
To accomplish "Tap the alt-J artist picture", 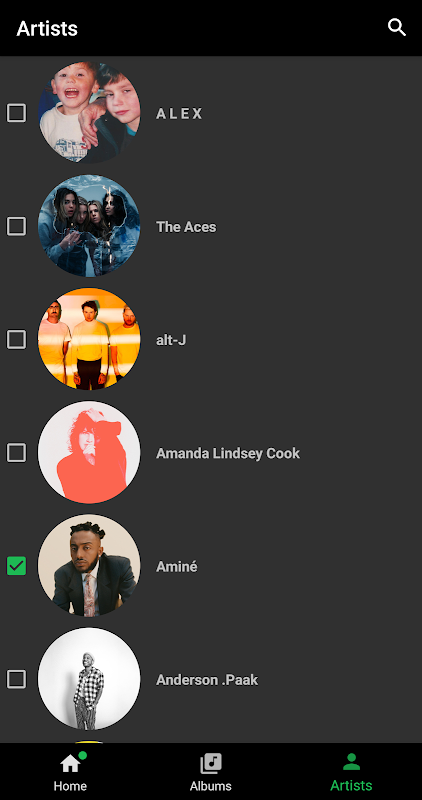I will (x=89, y=339).
